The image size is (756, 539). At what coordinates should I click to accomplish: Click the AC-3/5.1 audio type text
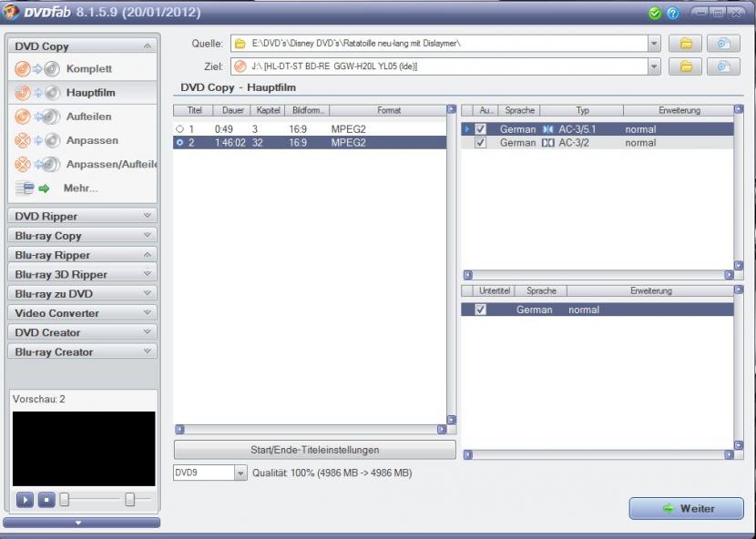pos(577,129)
